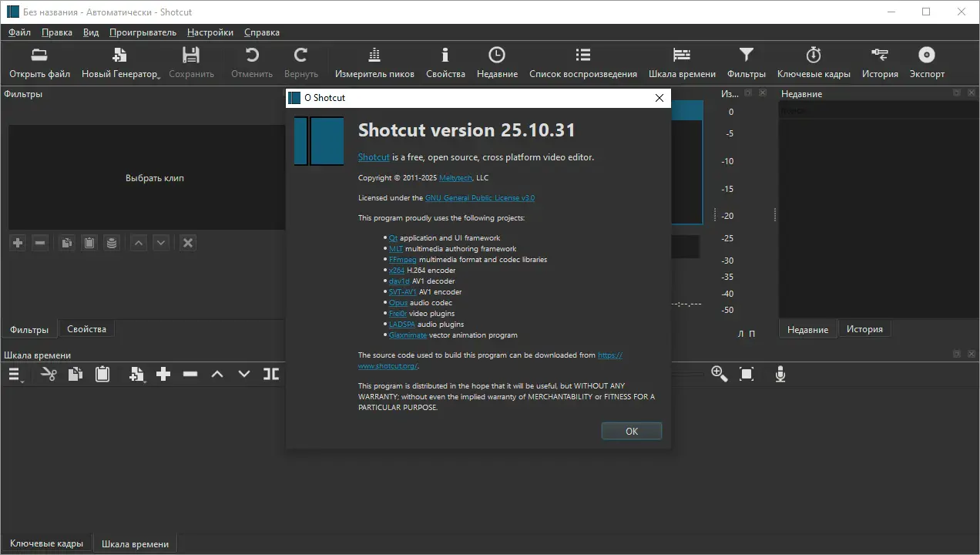Open the Peak Meter panel icon
The height and width of the screenshot is (555, 980).
click(374, 55)
